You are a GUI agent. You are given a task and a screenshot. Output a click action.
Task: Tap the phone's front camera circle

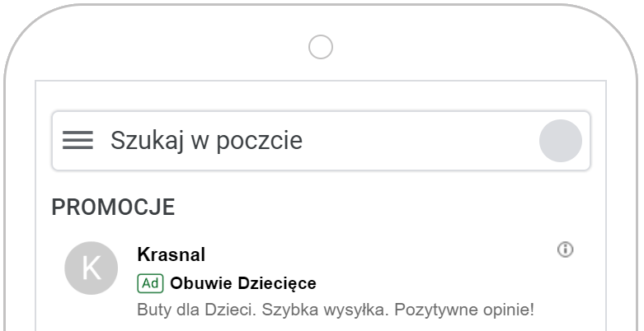pos(321,47)
